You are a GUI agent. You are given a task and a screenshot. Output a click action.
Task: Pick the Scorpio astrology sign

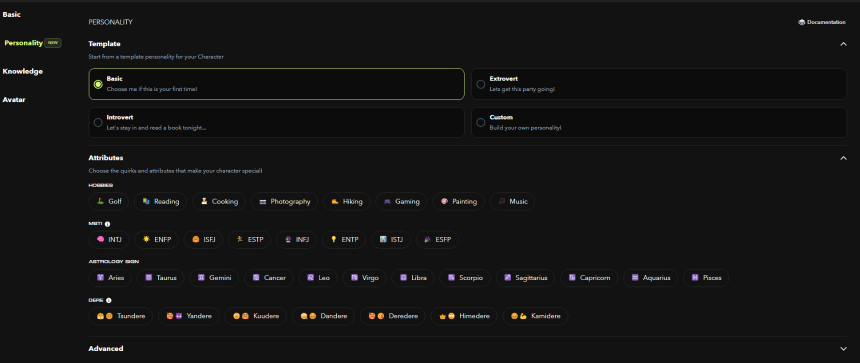[x=465, y=278]
